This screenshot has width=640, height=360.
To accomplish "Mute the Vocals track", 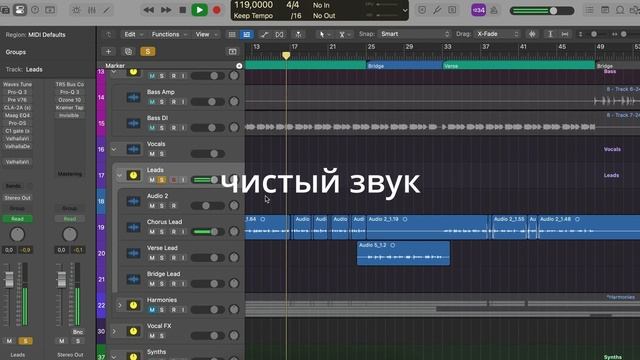I will coord(152,154).
